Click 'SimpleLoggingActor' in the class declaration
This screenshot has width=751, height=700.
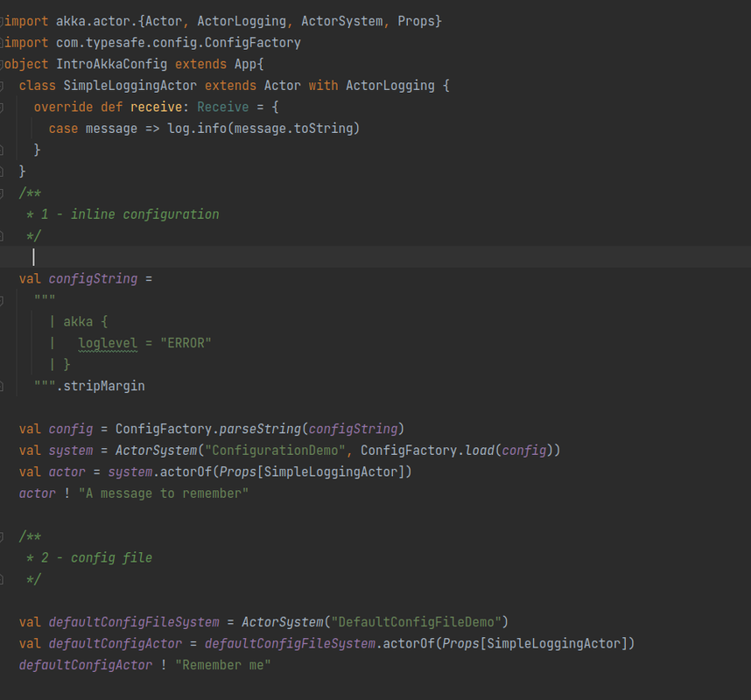pos(130,86)
